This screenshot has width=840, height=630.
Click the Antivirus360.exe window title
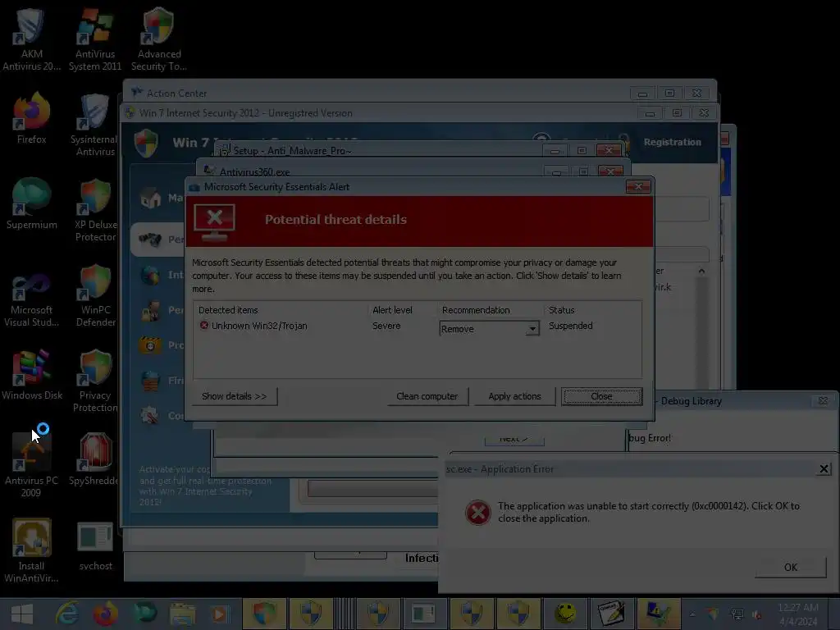click(x=254, y=172)
